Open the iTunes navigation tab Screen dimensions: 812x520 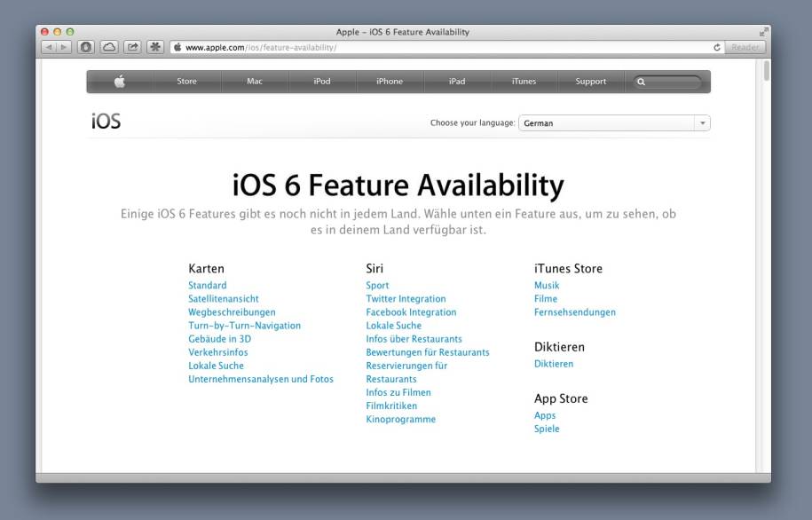coord(524,82)
